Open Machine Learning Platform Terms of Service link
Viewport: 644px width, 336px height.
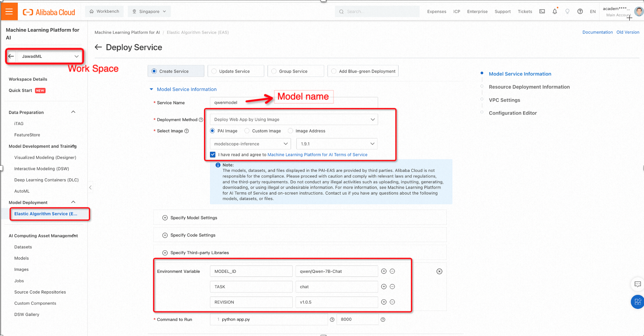317,155
